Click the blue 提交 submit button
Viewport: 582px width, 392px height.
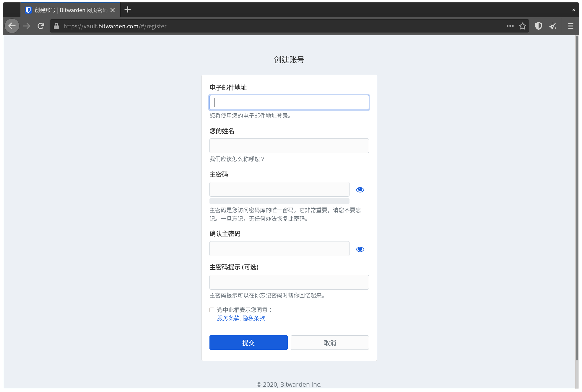[248, 343]
